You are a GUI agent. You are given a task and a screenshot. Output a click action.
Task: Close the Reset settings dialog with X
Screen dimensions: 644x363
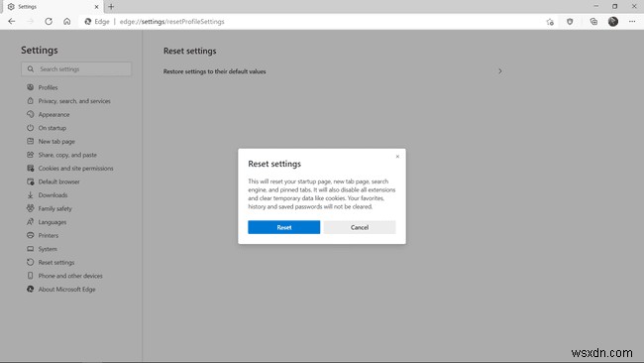coord(397,157)
